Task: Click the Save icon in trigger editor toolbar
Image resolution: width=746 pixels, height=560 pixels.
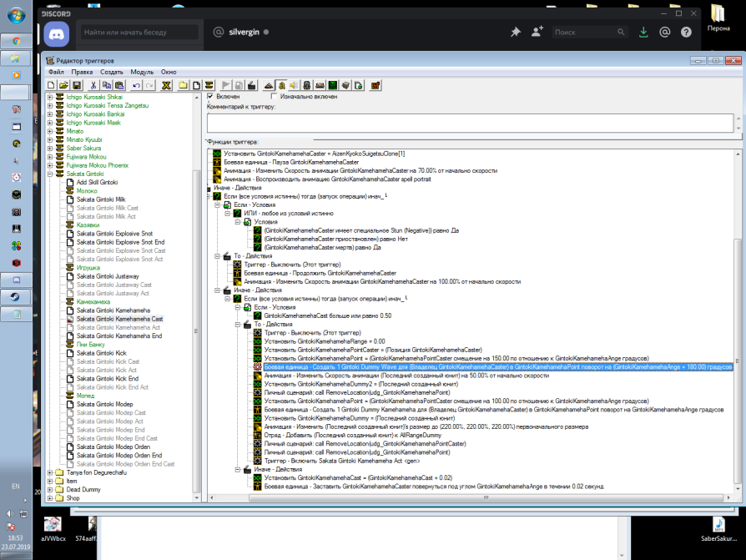Action: point(76,85)
